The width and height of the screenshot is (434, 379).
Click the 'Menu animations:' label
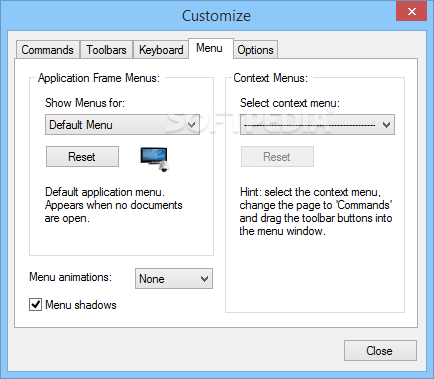click(70, 277)
